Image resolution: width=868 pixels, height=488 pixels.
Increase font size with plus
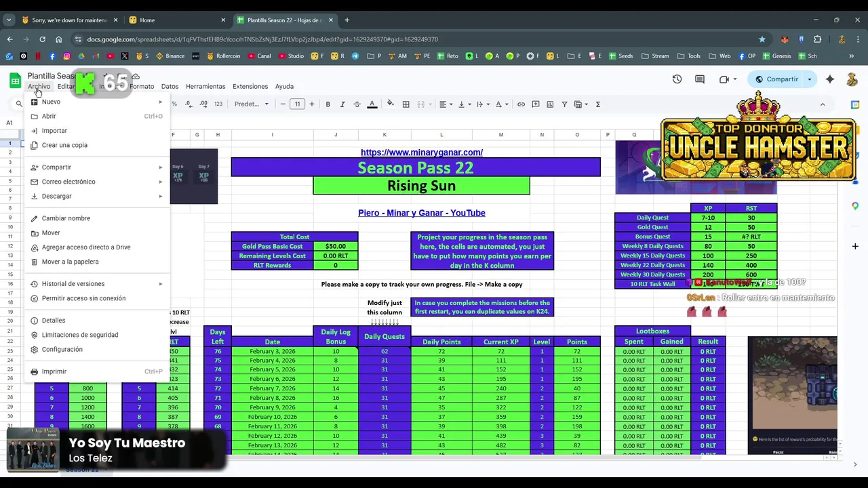click(312, 104)
